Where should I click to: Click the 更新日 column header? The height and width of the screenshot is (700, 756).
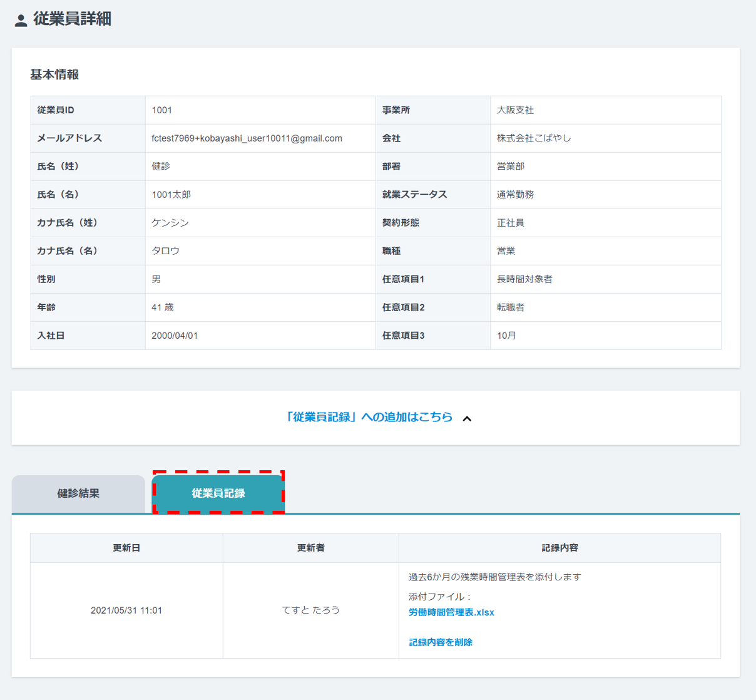(126, 548)
